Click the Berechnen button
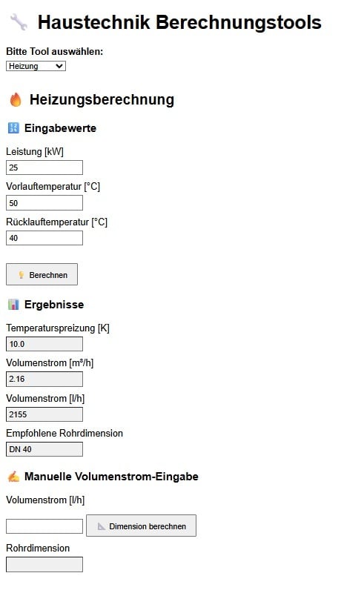This screenshot has width=364, height=593. 42,274
